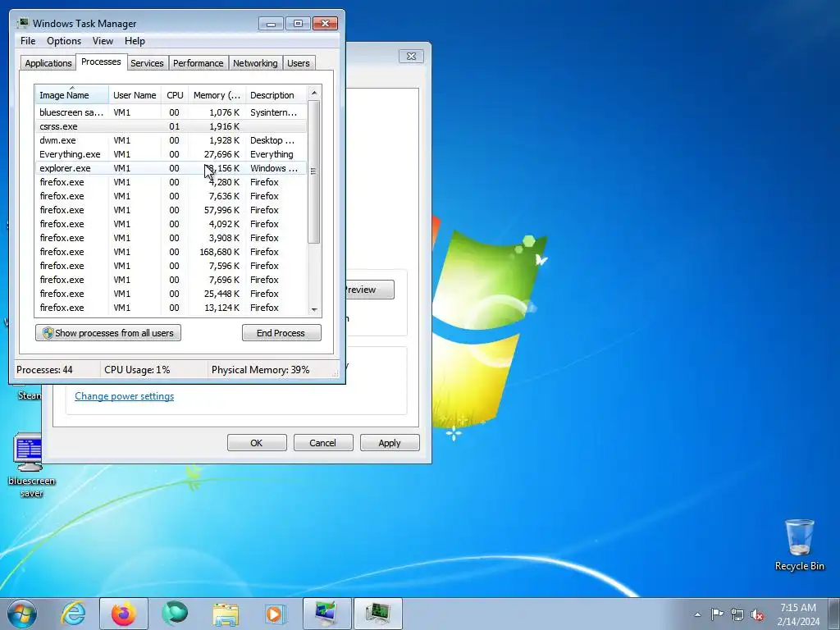The image size is (840, 630).
Task: Open the Options menu in Task Manager
Action: [64, 41]
